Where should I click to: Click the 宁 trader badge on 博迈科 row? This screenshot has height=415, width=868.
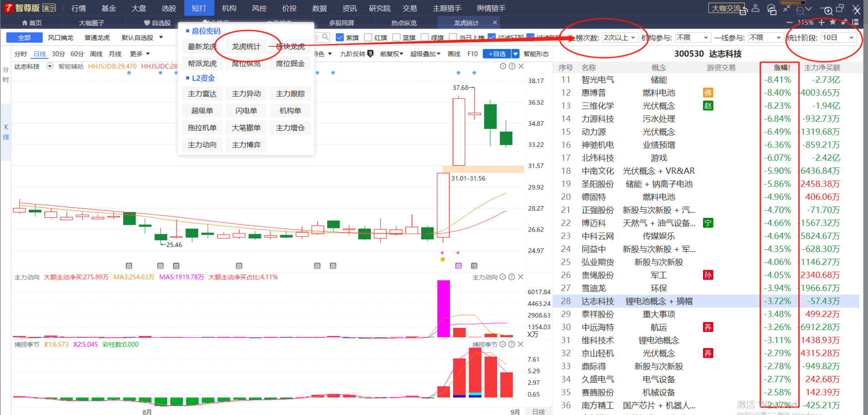coord(708,223)
